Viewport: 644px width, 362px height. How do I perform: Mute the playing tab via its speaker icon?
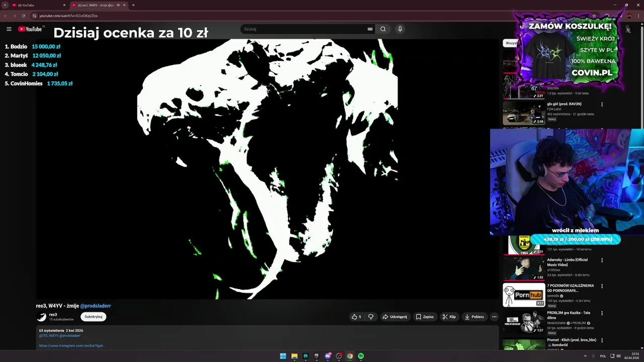(x=118, y=5)
